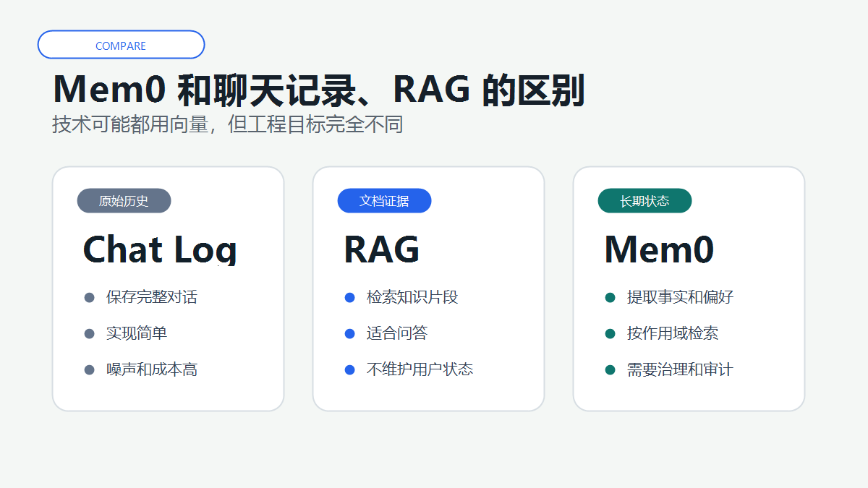
Task: Click gray bullet beside 噪声和成本高
Action: [90, 369]
